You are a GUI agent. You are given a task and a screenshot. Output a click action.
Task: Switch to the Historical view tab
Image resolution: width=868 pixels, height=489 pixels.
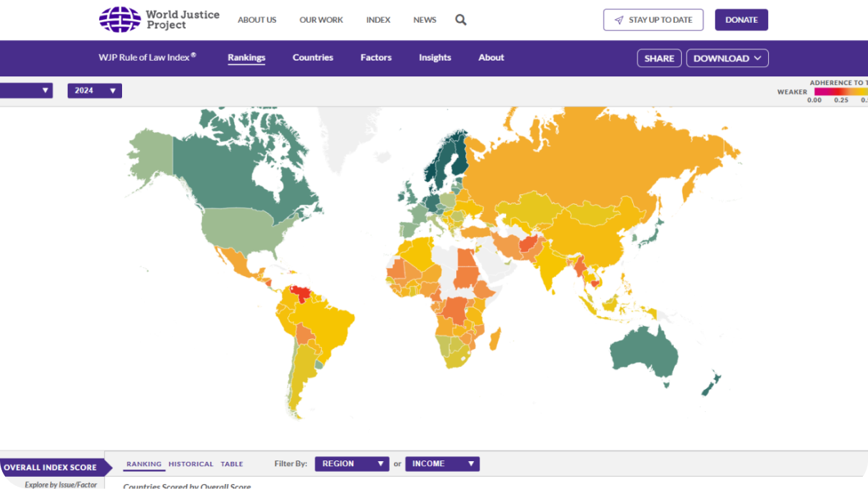(x=191, y=464)
